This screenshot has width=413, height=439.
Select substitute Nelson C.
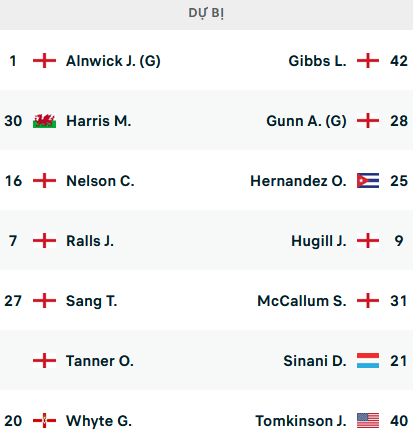click(100, 181)
